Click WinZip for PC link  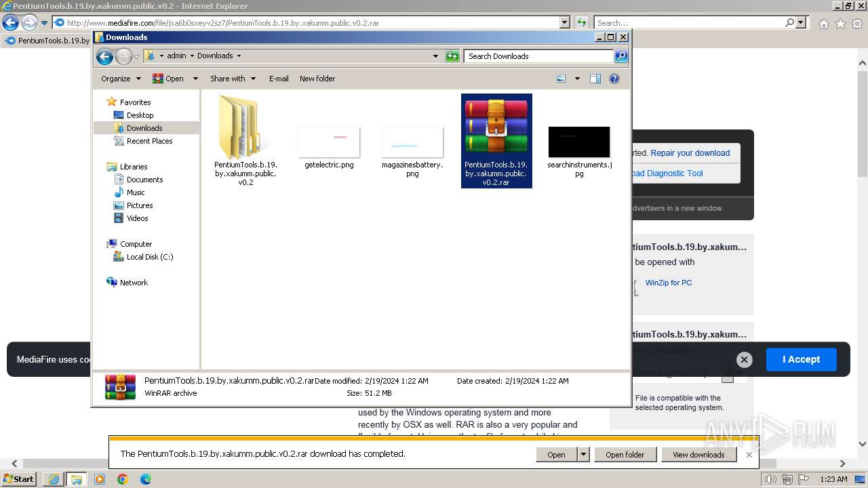click(x=669, y=283)
